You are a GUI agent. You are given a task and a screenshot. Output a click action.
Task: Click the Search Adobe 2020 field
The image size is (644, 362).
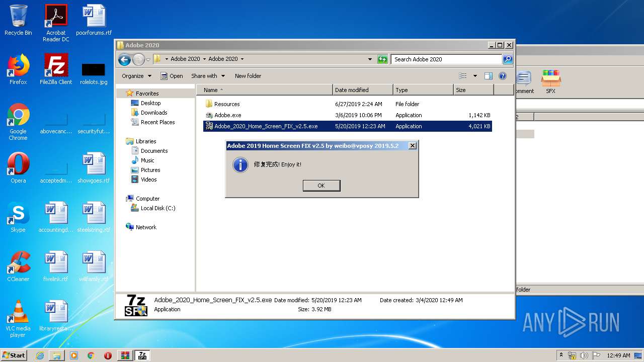pyautogui.click(x=446, y=59)
